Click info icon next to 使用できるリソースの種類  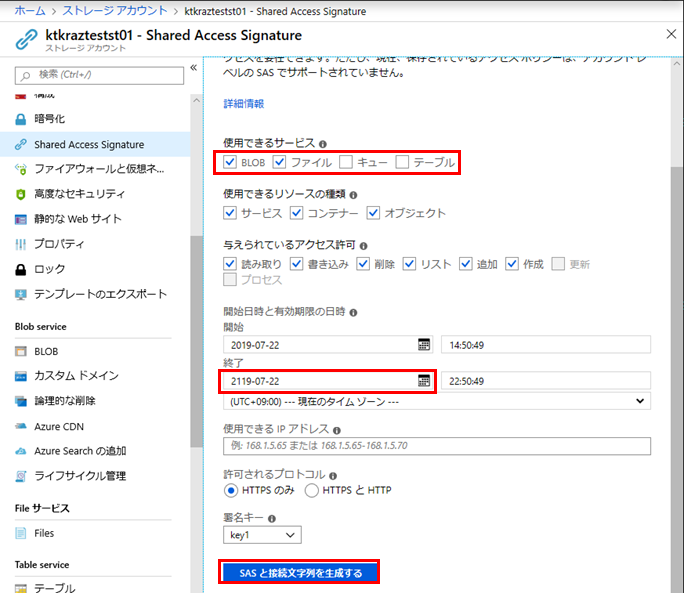[353, 195]
